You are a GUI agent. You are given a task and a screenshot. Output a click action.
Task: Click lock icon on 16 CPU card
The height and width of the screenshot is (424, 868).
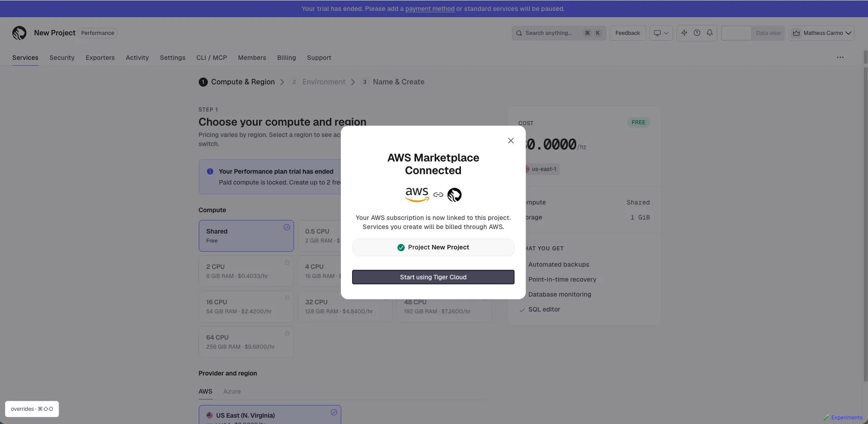pyautogui.click(x=287, y=298)
